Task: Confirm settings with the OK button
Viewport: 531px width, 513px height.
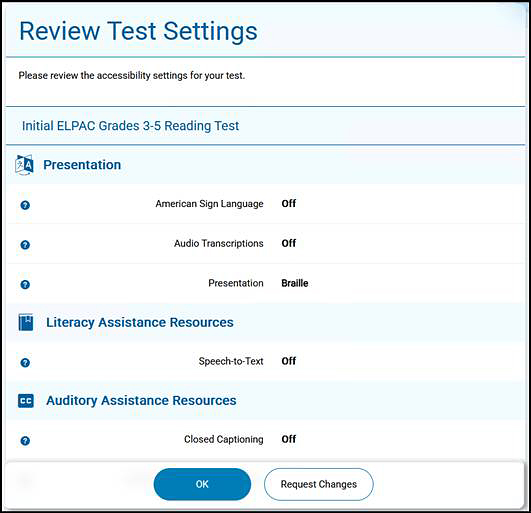Action: pyautogui.click(x=202, y=484)
